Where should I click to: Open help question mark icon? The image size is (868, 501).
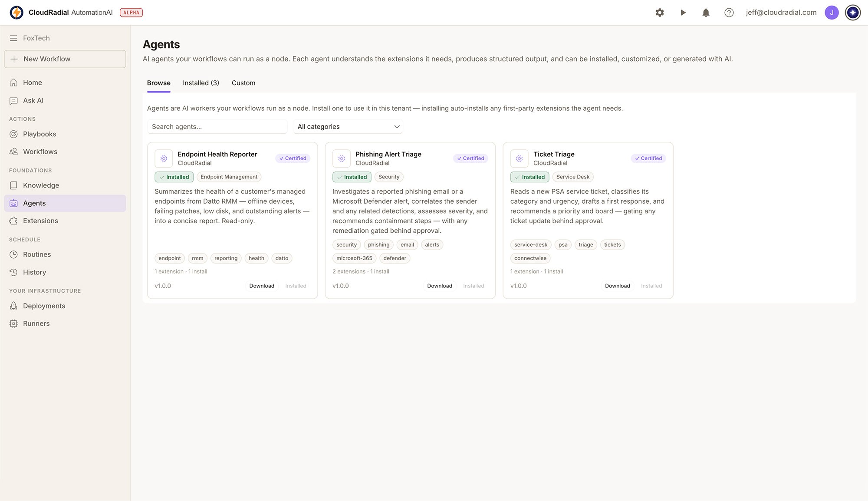click(729, 13)
